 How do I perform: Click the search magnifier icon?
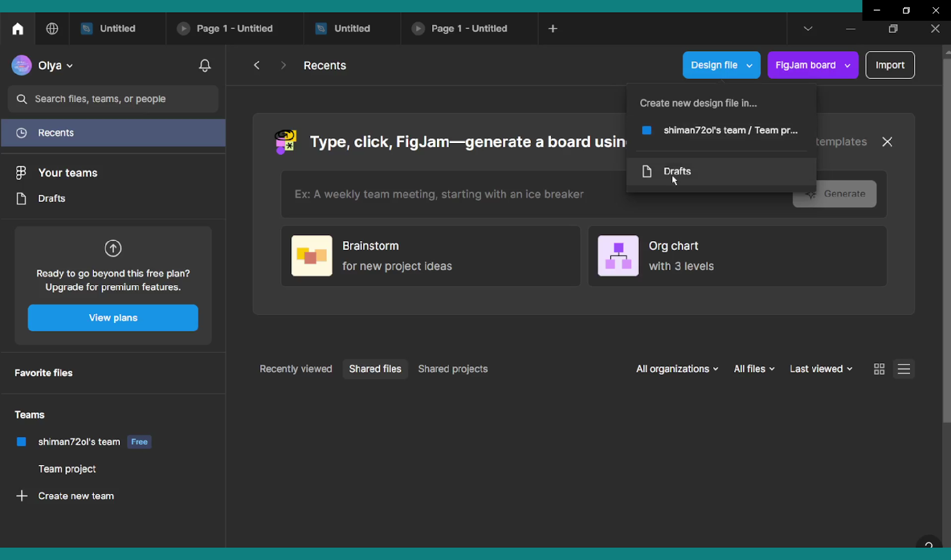[x=22, y=99]
